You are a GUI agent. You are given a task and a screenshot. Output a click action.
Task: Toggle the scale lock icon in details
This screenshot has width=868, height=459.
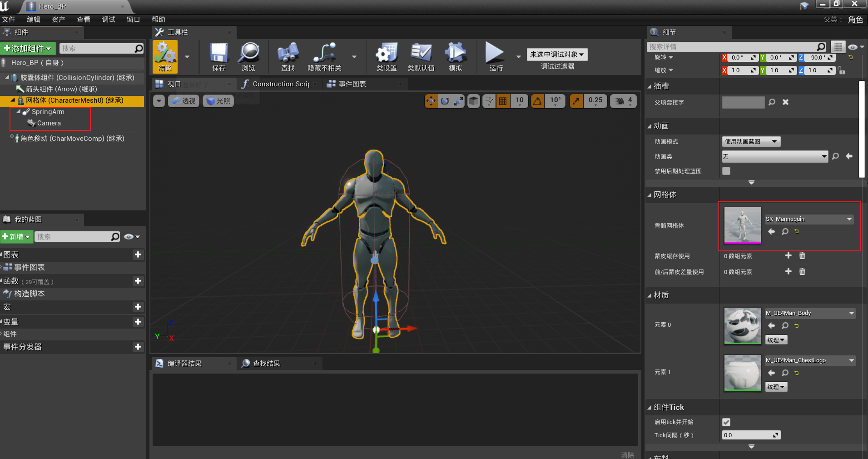tap(842, 70)
